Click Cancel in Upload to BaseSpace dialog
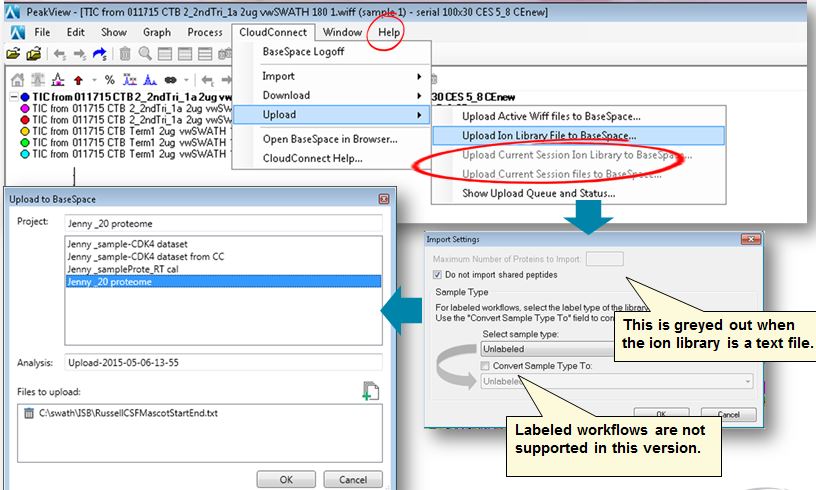The image size is (816, 490). click(353, 479)
